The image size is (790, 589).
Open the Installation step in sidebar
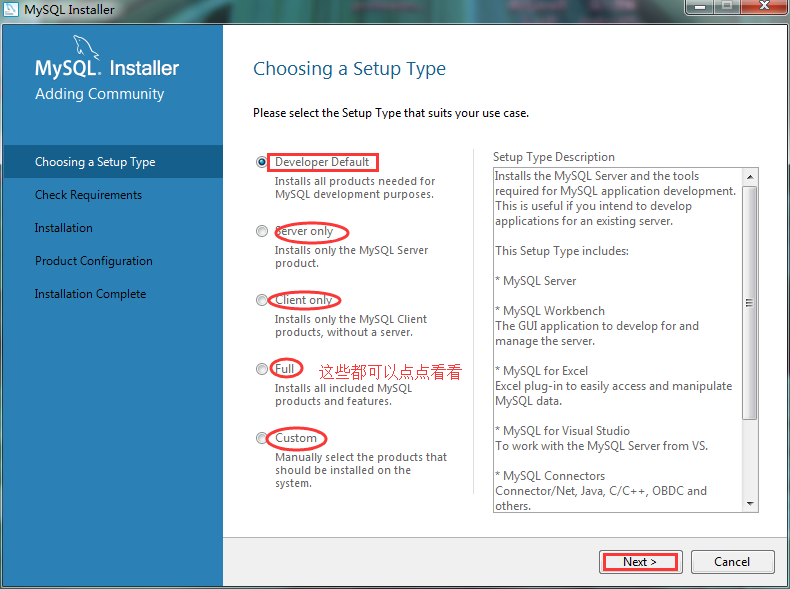click(x=63, y=228)
